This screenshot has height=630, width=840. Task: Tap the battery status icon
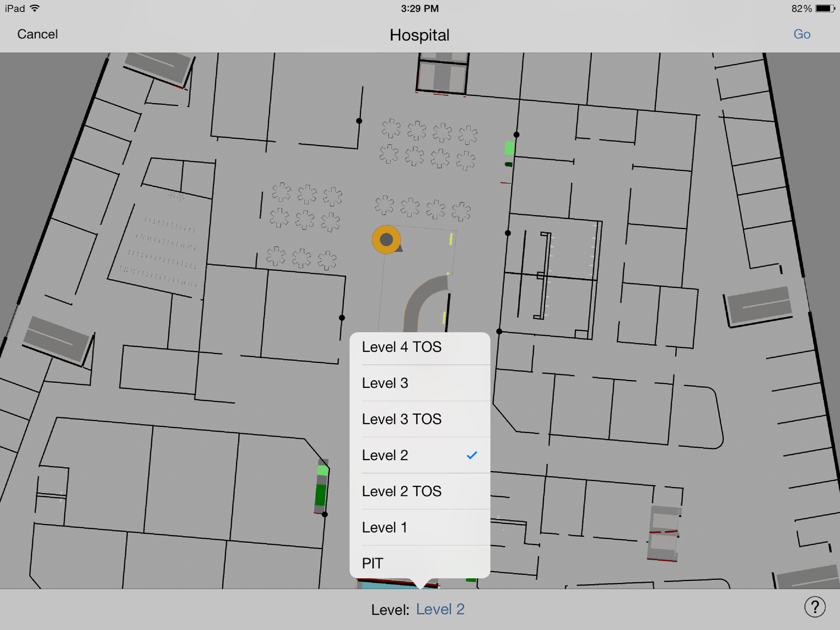tap(825, 8)
